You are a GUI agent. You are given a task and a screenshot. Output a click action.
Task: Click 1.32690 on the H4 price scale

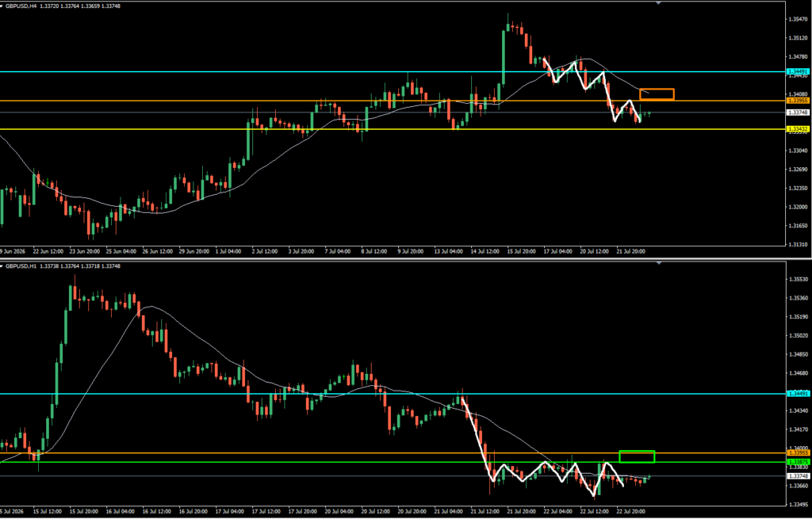[x=798, y=170]
